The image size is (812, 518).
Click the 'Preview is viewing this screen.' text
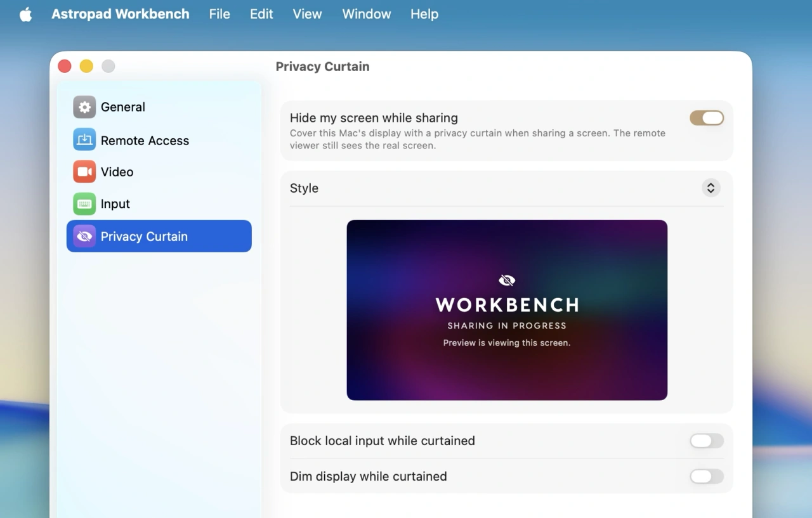pyautogui.click(x=507, y=343)
